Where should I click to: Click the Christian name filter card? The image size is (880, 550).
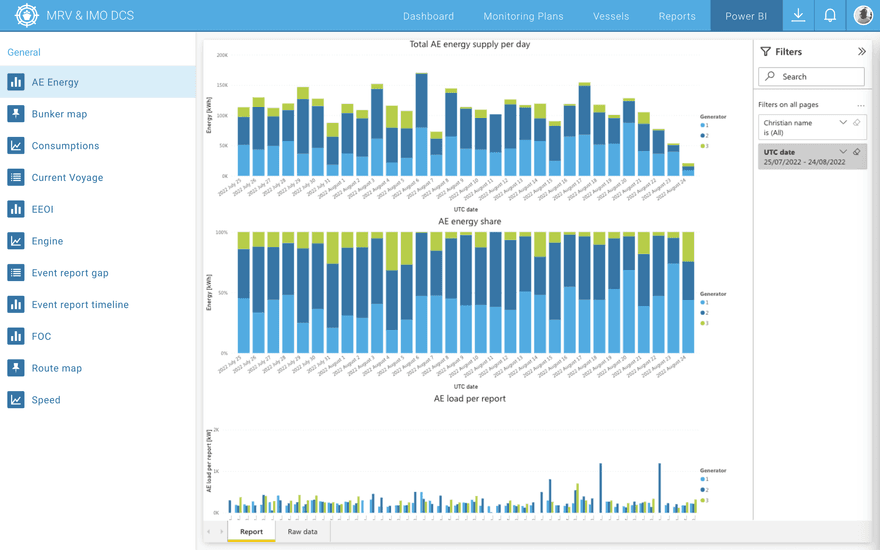pos(812,127)
